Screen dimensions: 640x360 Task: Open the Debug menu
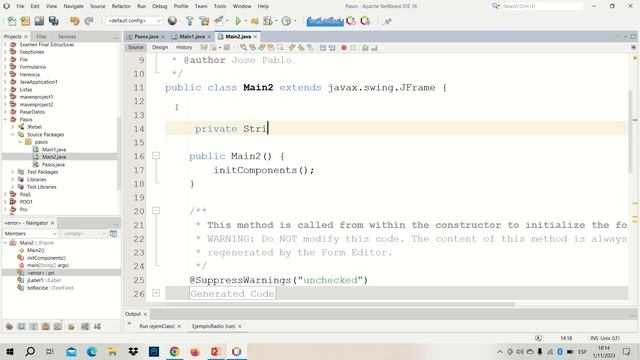[160, 6]
